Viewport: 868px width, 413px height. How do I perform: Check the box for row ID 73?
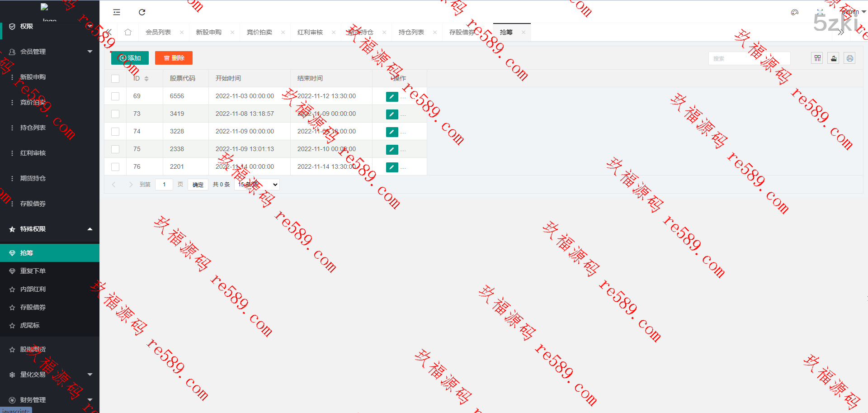coord(115,114)
